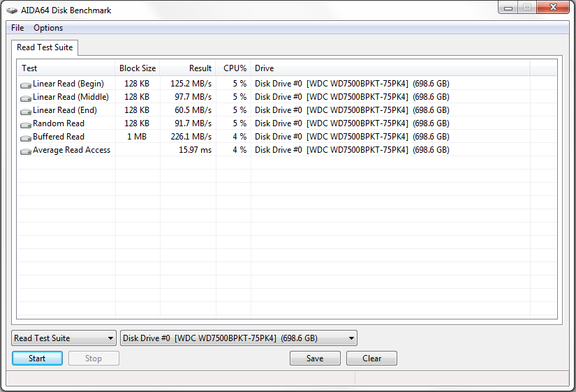Click the 128 KB cell in Linear Read (End) row

[137, 110]
